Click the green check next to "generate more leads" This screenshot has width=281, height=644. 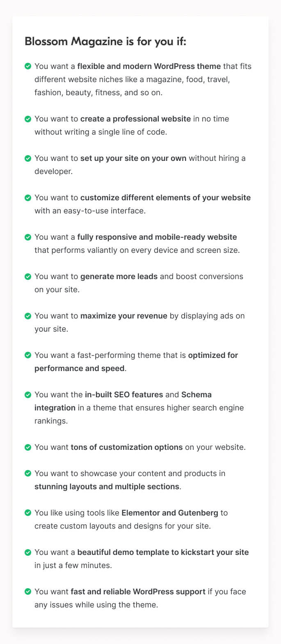coord(28,277)
